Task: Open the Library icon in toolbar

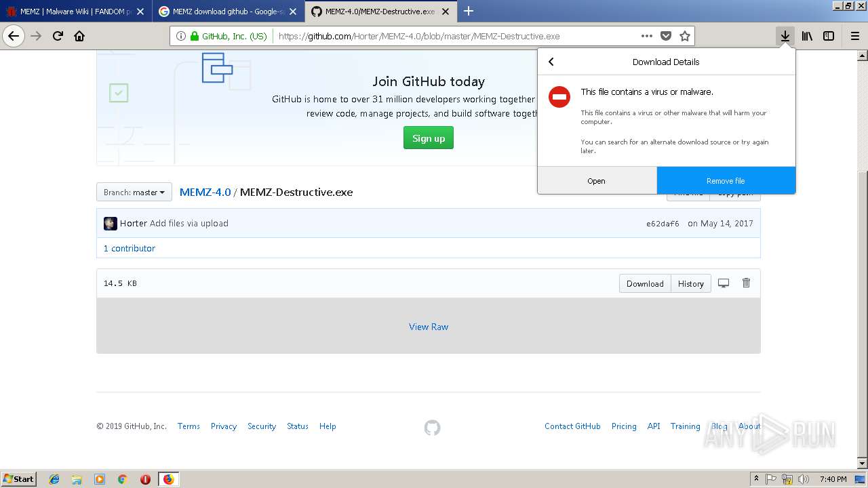Action: (807, 36)
